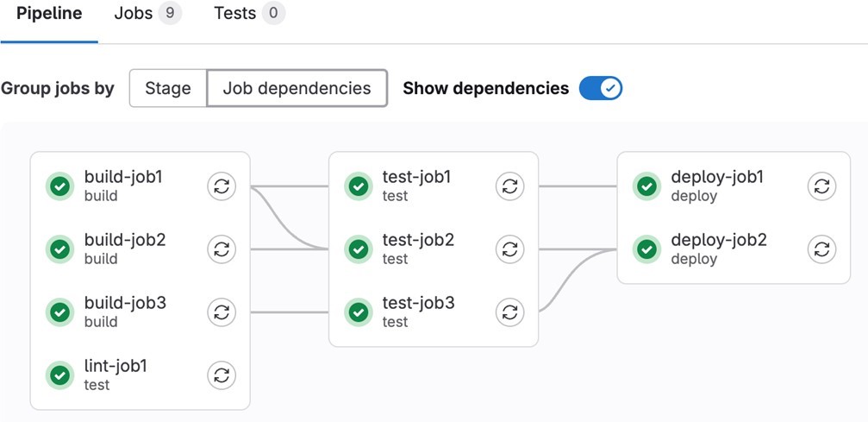Disable the Show dependencies toggle

point(600,88)
